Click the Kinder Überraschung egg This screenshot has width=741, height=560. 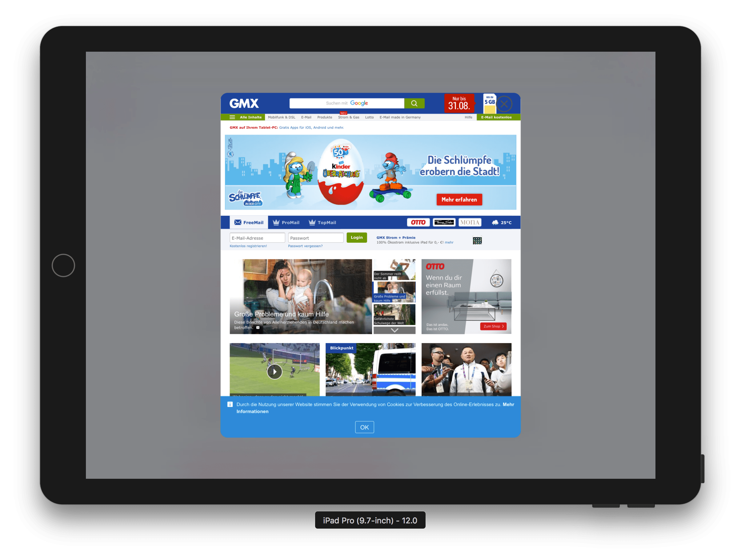[341, 171]
